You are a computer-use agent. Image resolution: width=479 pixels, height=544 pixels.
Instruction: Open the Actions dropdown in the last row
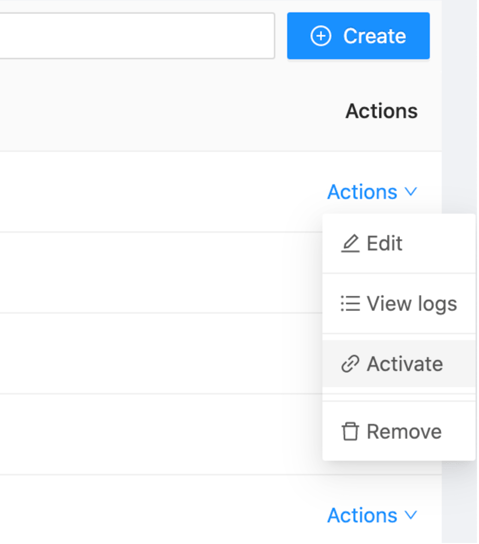pyautogui.click(x=372, y=515)
